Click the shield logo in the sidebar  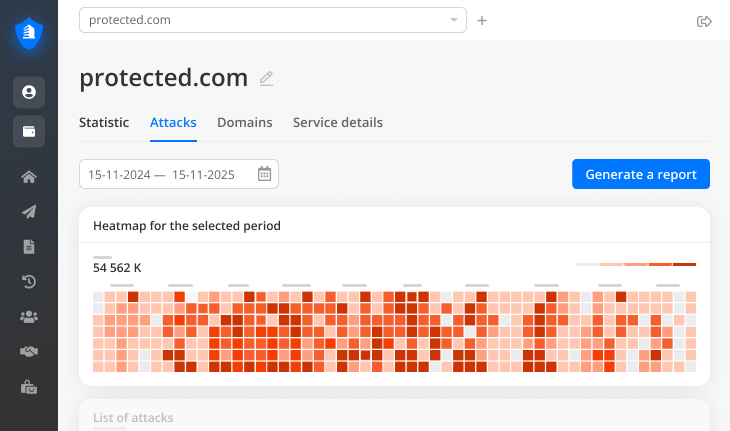(28, 33)
